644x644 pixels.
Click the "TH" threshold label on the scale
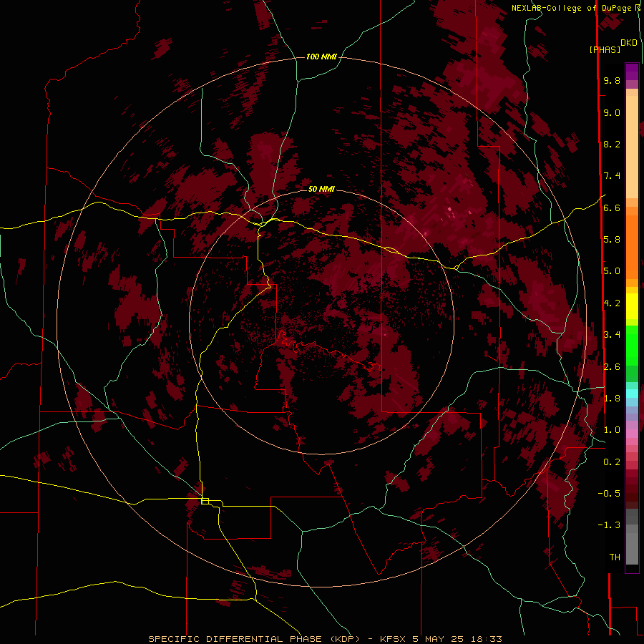[615, 557]
